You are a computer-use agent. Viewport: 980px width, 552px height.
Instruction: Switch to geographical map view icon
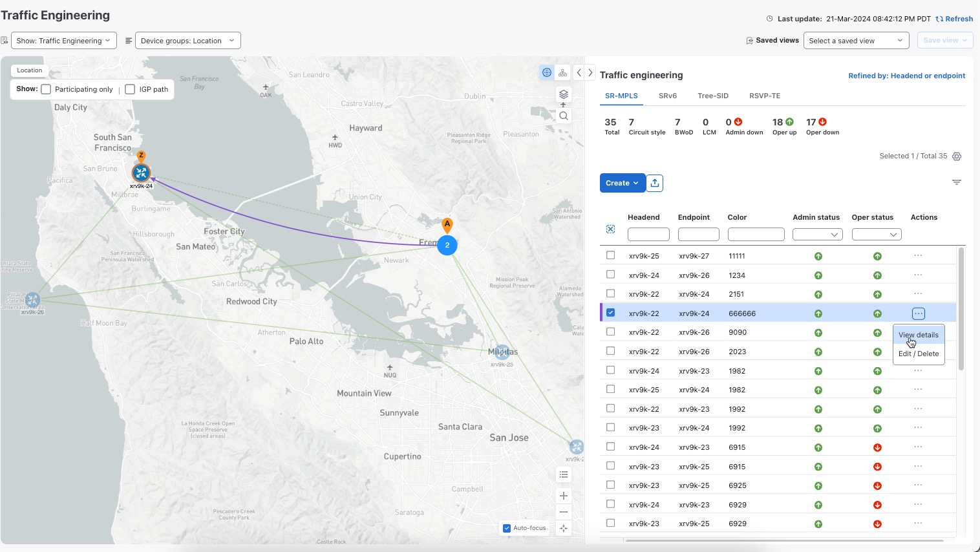[547, 72]
